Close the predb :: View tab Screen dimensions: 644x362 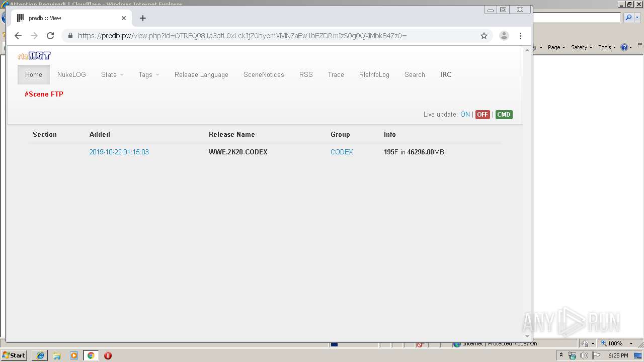[124, 18]
